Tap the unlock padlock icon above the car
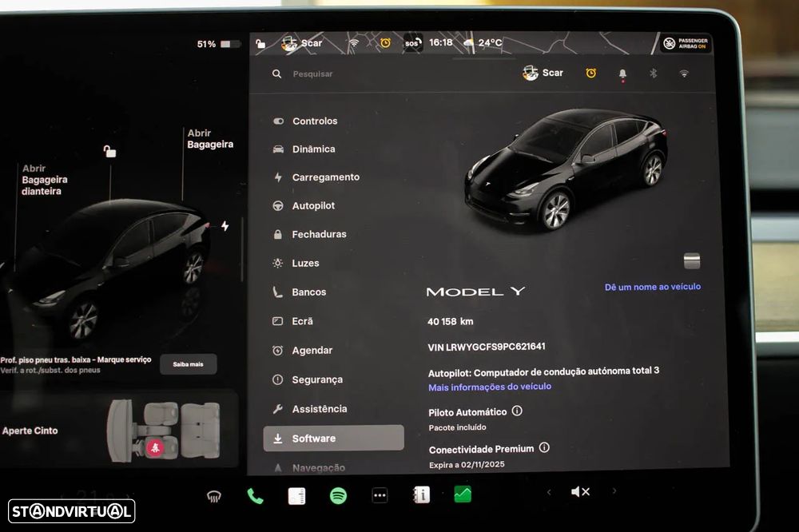This screenshot has height=532, width=799. (109, 151)
